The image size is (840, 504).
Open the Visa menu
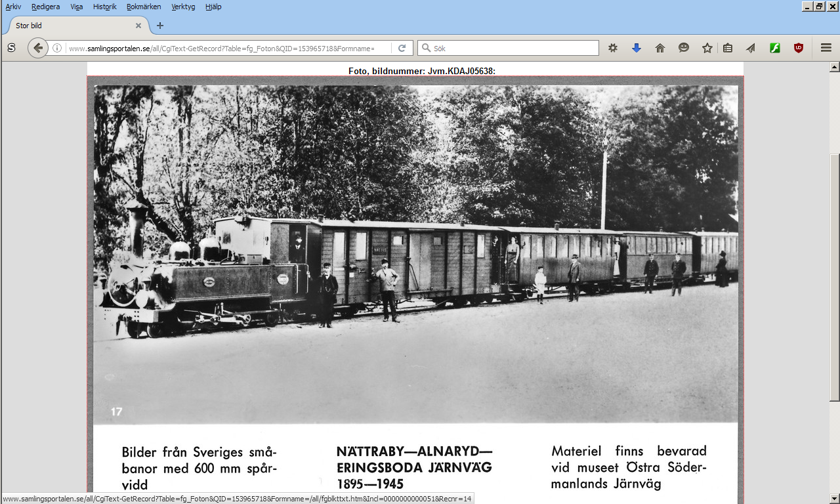pyautogui.click(x=77, y=7)
